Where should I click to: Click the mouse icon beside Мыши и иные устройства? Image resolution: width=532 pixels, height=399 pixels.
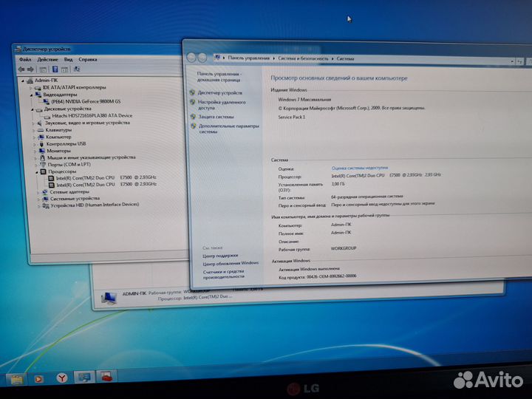pos(42,157)
